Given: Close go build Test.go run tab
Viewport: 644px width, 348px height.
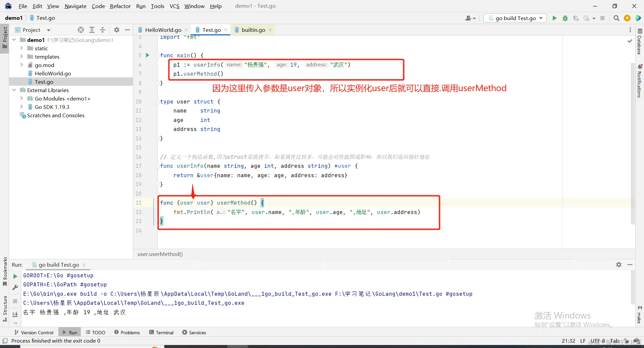Looking at the screenshot, I should point(84,265).
